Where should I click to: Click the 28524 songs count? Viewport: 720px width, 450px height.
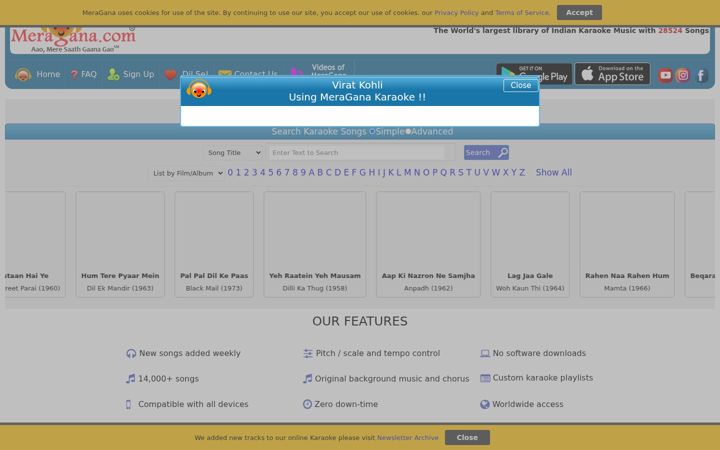tap(670, 30)
